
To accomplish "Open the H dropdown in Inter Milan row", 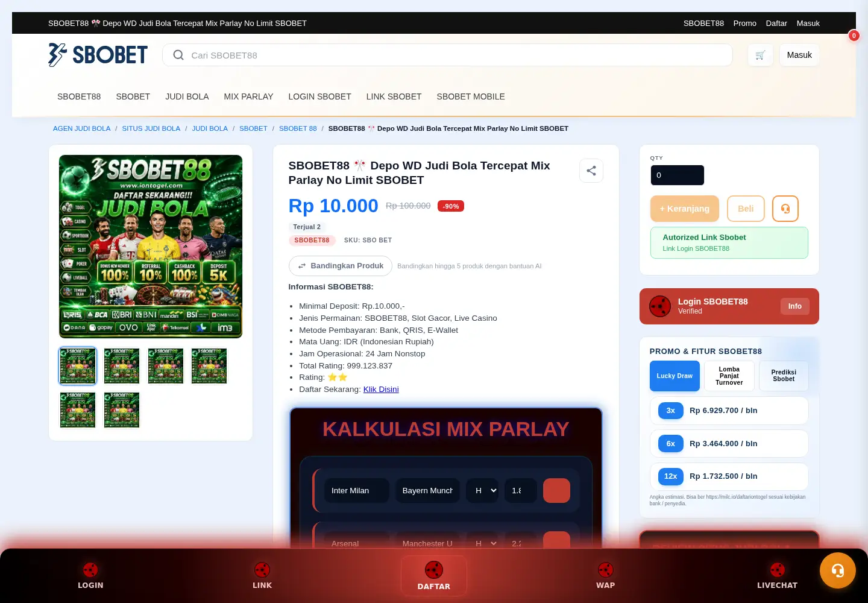I will point(482,491).
